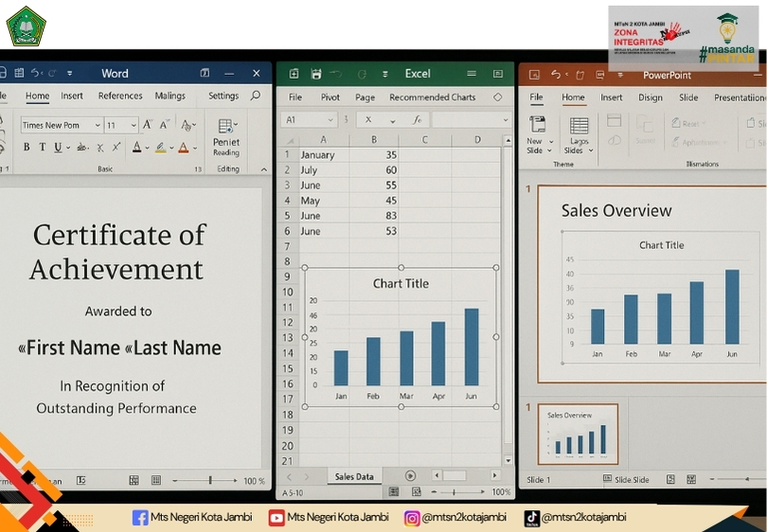Image resolution: width=767 pixels, height=532 pixels.
Task: Click PowerPoint quick access customize icon
Action: click(620, 75)
